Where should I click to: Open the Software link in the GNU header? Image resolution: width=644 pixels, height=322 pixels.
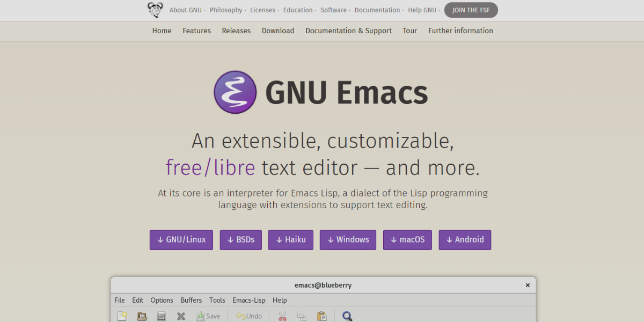coord(334,10)
